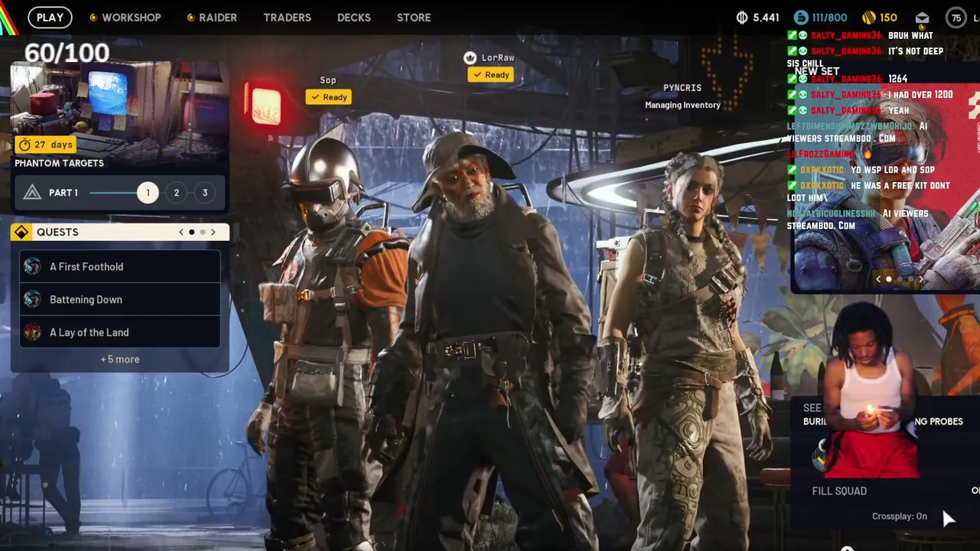Go to next Quests page chevron
This screenshot has width=980, height=551.
(213, 232)
